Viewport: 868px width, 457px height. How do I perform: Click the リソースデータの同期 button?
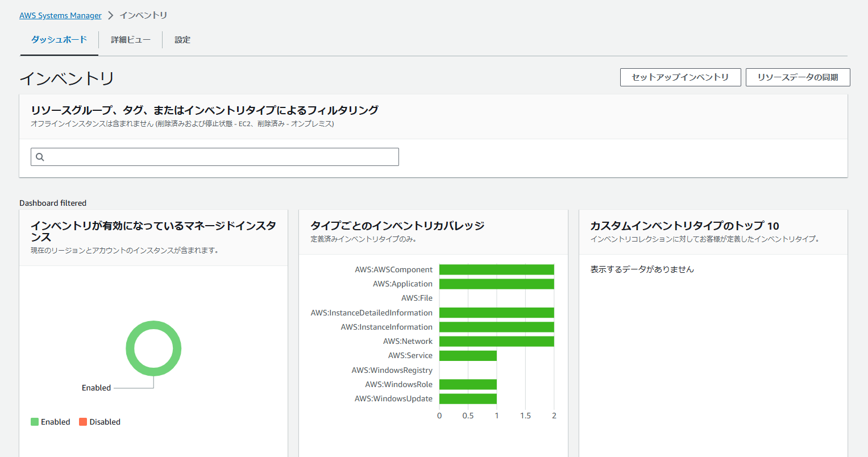(x=798, y=77)
